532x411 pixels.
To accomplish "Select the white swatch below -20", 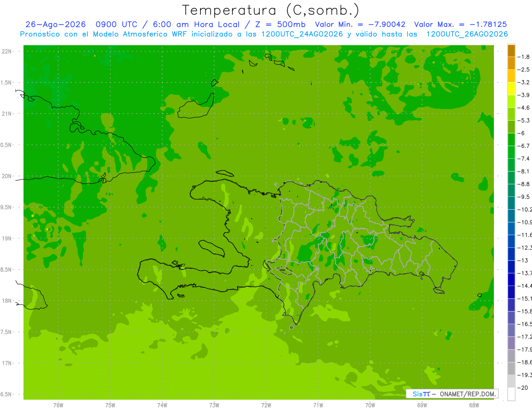I will (x=511, y=394).
